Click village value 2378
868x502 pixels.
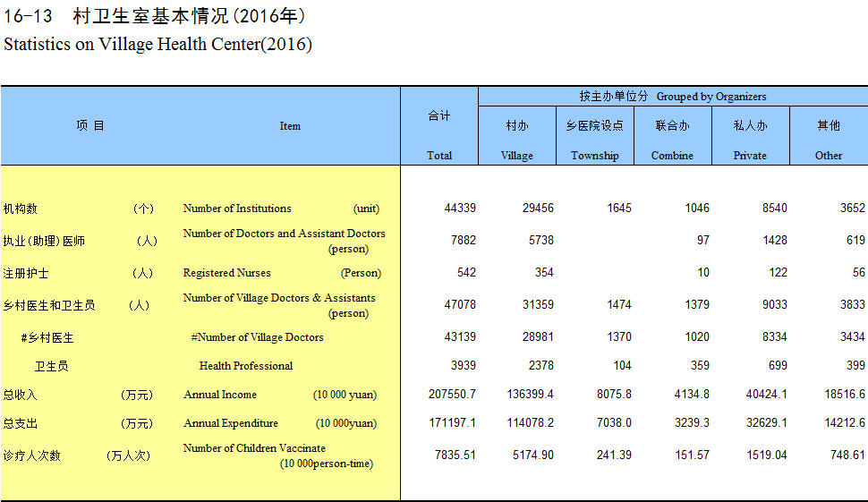(540, 365)
